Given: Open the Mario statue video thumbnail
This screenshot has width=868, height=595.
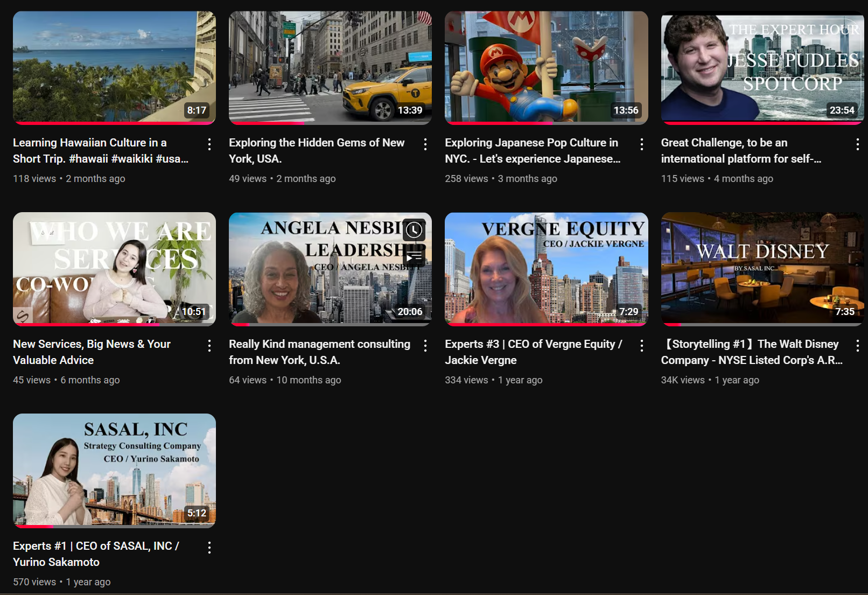Looking at the screenshot, I should (x=546, y=67).
